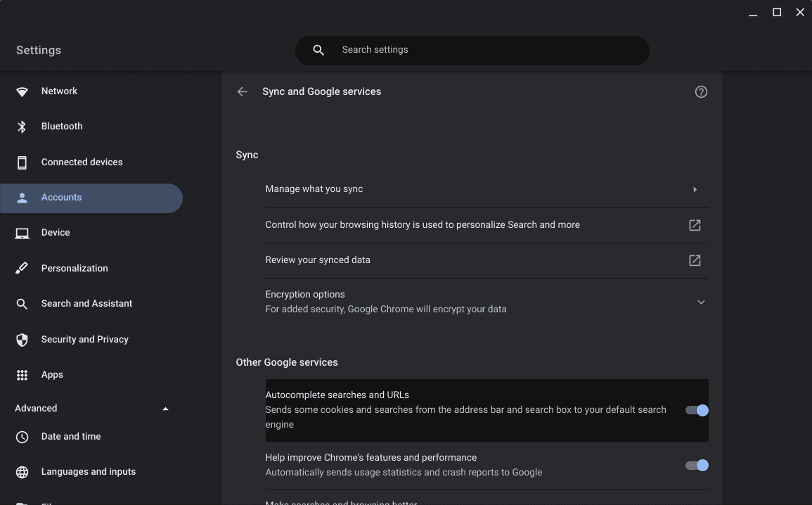Toggle Help improve Chrome's features switch
812x505 pixels.
[697, 466]
